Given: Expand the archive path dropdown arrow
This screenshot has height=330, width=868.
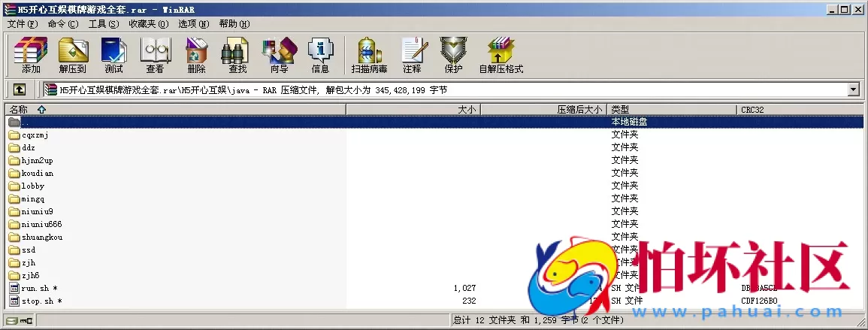Looking at the screenshot, I should 854,89.
